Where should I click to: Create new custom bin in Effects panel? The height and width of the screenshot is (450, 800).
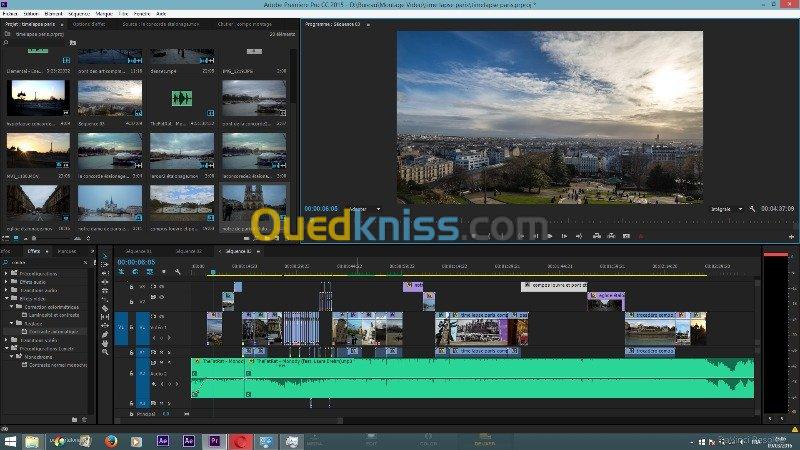tap(74, 419)
